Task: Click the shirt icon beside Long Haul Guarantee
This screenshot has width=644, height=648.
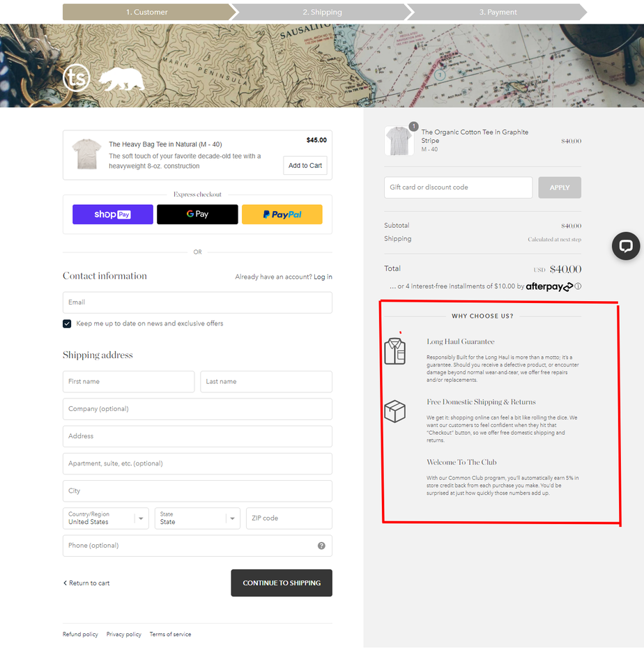Action: click(394, 351)
